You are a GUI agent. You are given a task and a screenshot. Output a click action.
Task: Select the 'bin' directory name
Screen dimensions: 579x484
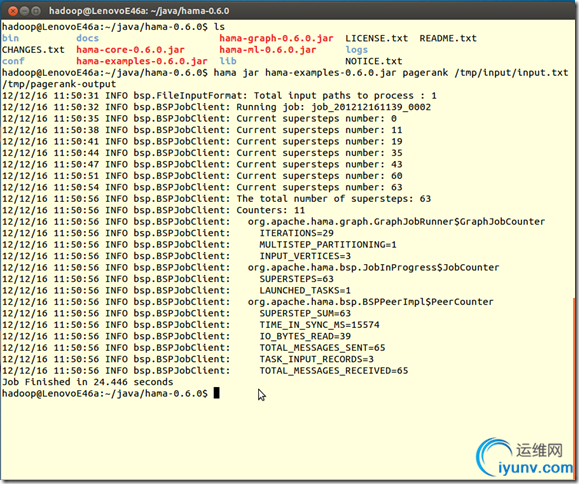(10, 38)
